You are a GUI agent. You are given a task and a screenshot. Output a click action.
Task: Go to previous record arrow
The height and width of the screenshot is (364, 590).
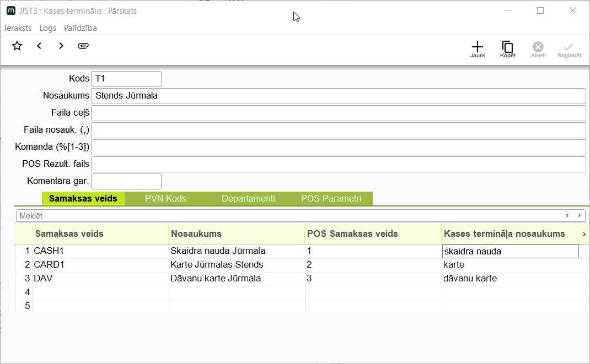click(x=39, y=46)
